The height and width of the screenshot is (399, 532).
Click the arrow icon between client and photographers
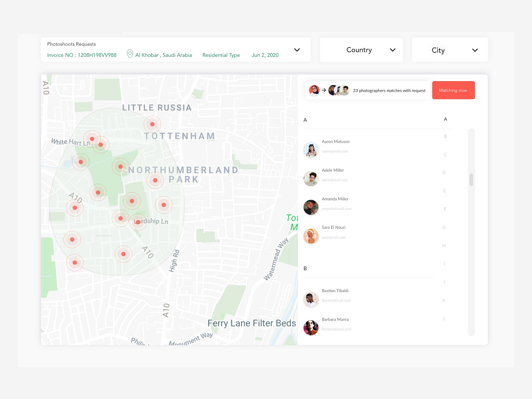(x=324, y=90)
